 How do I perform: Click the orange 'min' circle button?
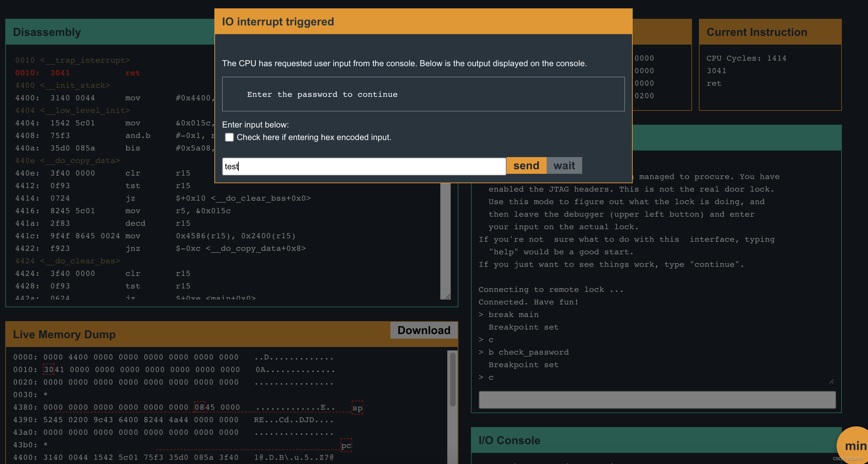(854, 446)
